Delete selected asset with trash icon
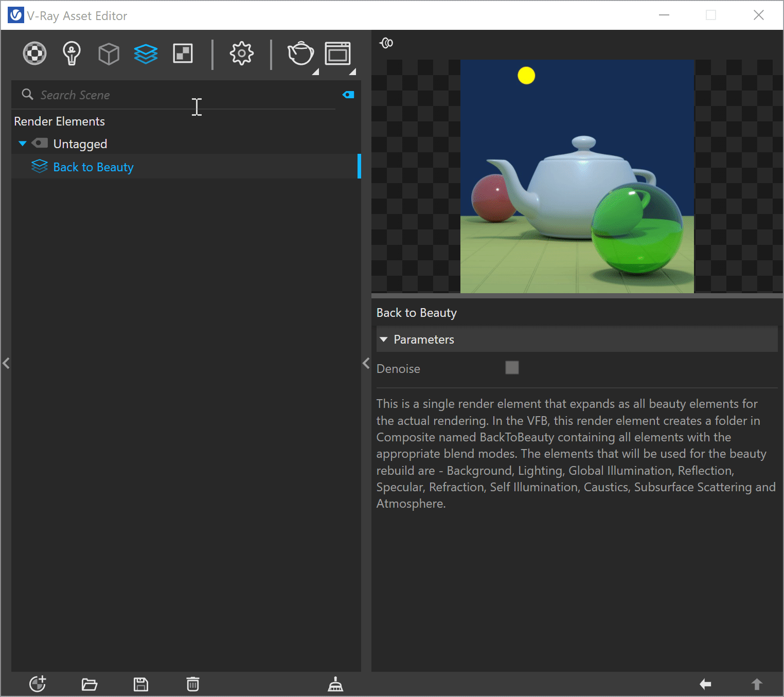Screen dimensions: 784x697 click(192, 684)
